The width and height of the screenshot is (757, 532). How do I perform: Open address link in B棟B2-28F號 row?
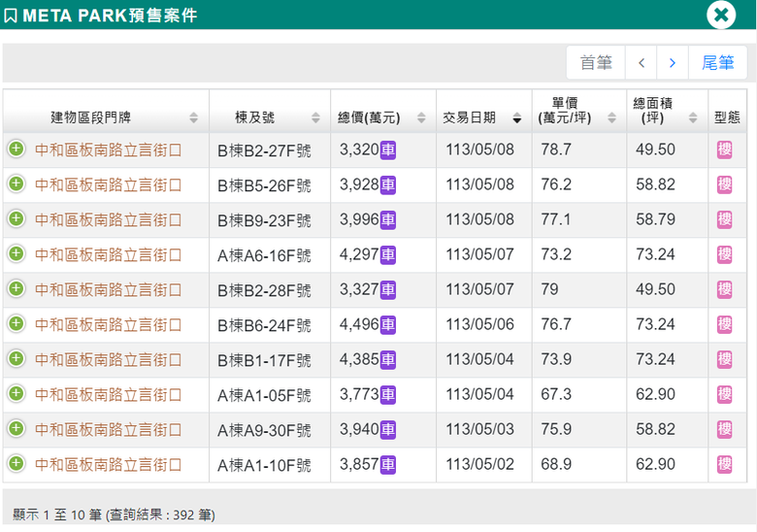(x=108, y=290)
